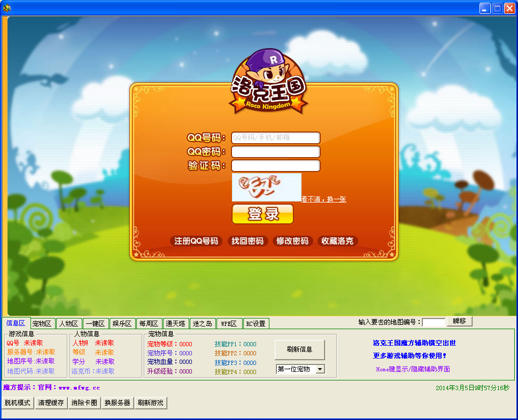Click the 技能PP4：0000 value
Image resolution: width=518 pixels, height=420 pixels.
click(x=236, y=372)
